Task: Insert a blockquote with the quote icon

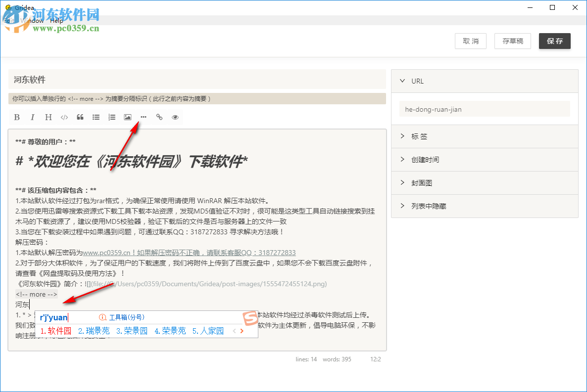Action: tap(80, 118)
